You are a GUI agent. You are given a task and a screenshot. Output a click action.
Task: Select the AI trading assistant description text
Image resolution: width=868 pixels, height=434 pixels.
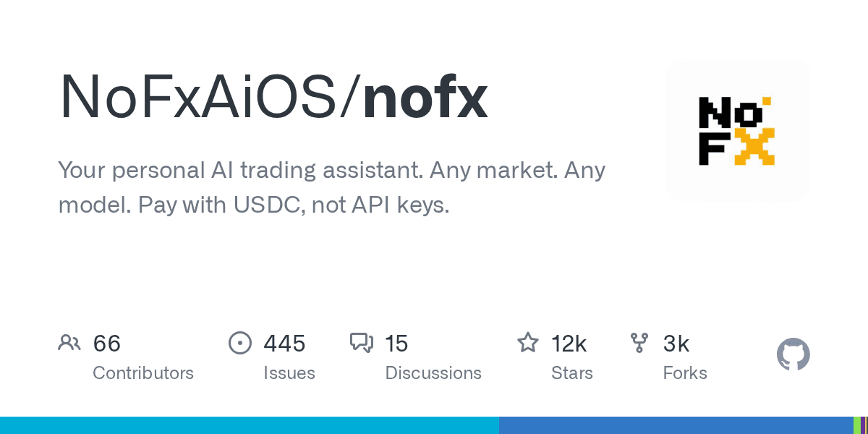(x=331, y=188)
